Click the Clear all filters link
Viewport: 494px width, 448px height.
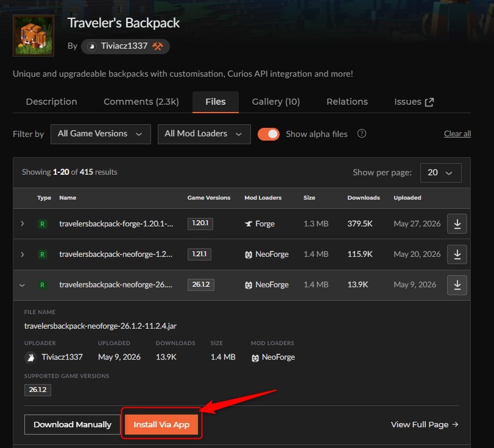[x=457, y=134]
